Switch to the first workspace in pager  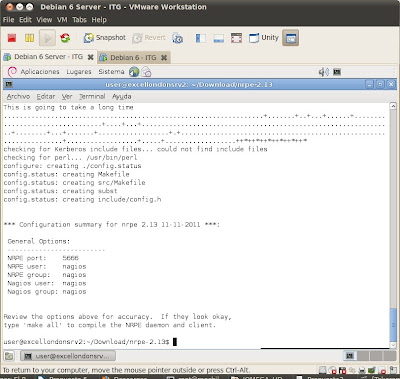coord(350,356)
